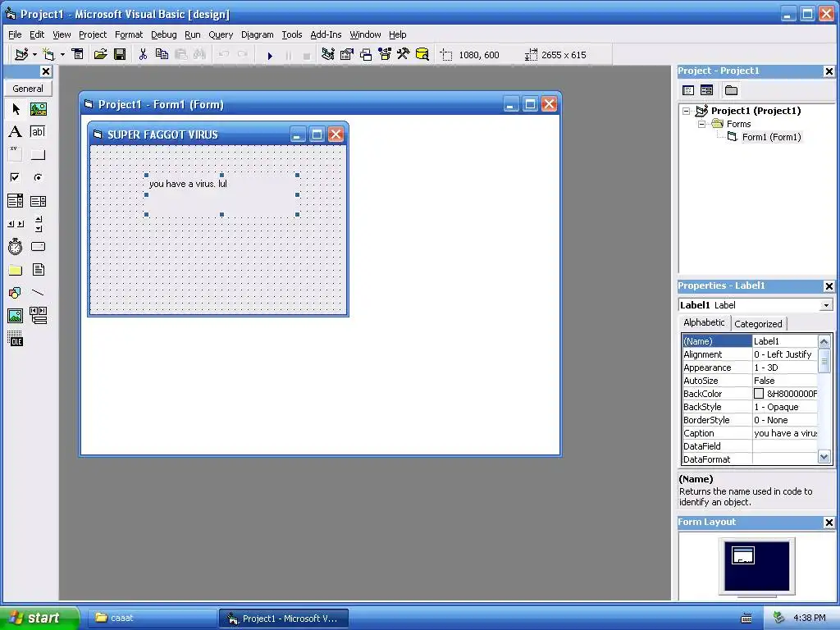The image size is (840, 630).
Task: Open the Project menu
Action: coord(93,34)
